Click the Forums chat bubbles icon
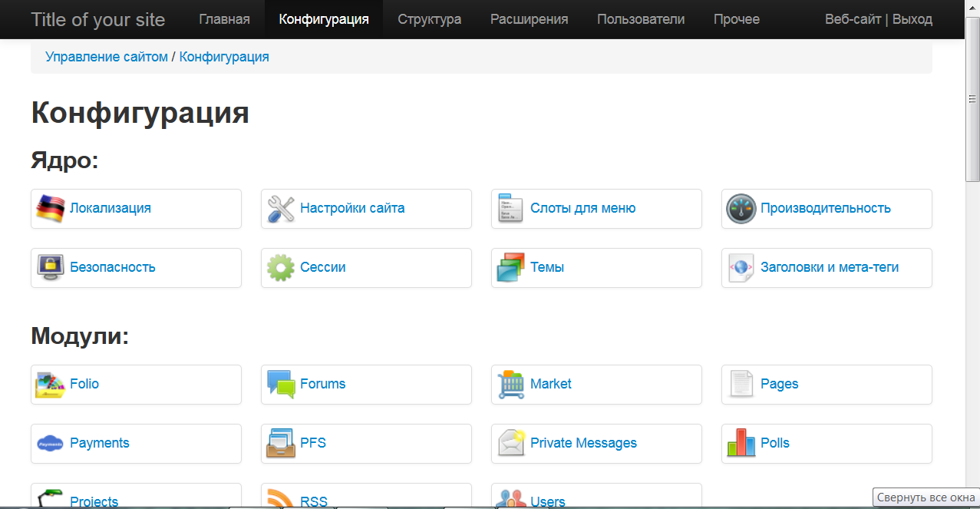Viewport: 980px width, 509px height. pyautogui.click(x=281, y=385)
